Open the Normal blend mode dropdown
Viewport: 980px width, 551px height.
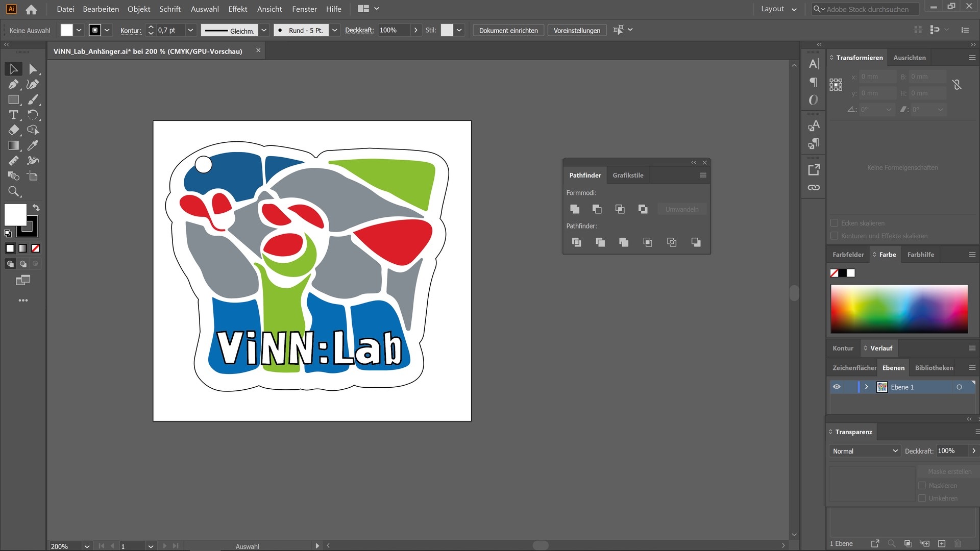[865, 451]
